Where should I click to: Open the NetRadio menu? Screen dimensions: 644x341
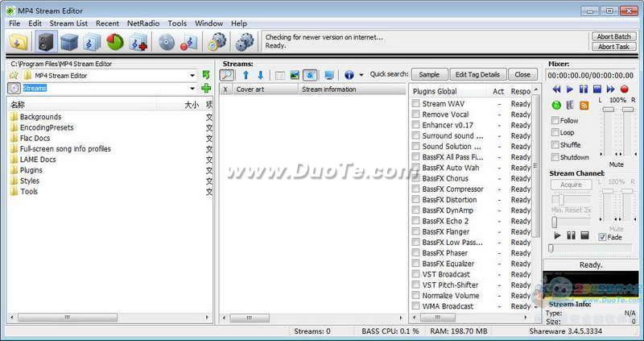(x=143, y=23)
